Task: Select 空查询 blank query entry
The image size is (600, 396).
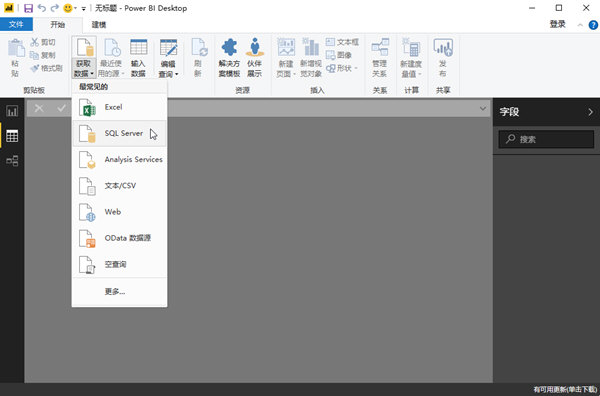Action: point(119,264)
